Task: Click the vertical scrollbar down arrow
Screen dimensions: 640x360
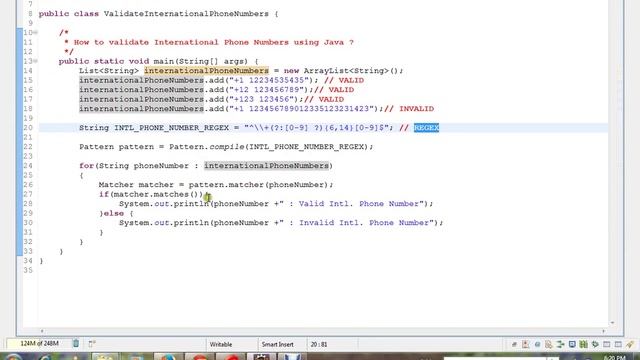Action: 612,323
